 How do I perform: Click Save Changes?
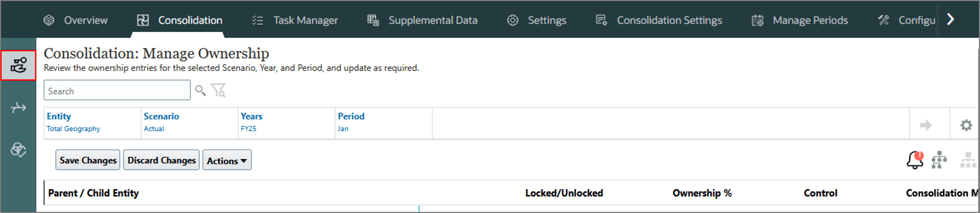coord(87,160)
